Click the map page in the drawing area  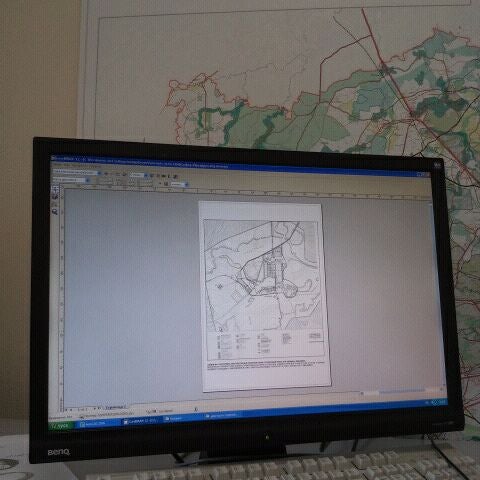click(x=264, y=296)
